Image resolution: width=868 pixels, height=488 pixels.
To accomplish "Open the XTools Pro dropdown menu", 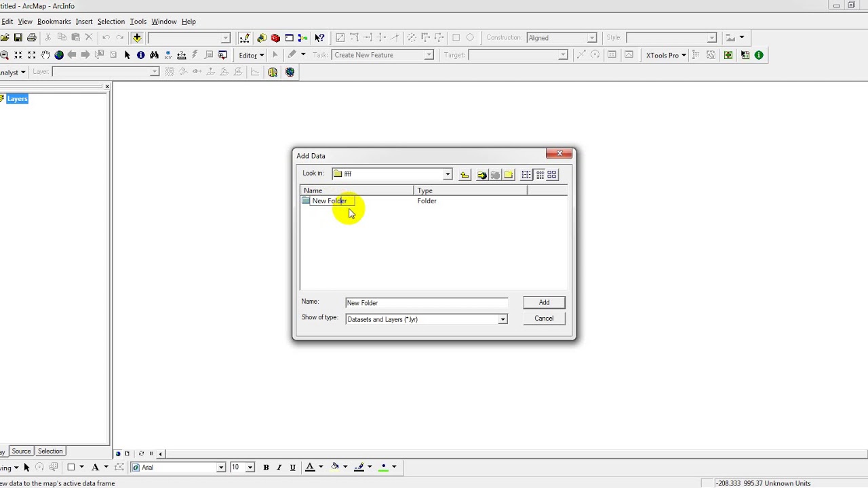I will click(666, 55).
